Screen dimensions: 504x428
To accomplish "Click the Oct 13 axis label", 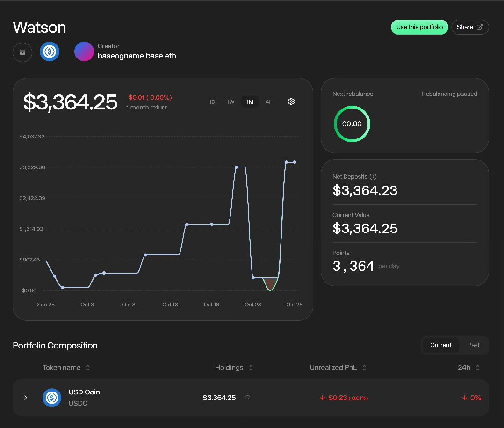I will [170, 305].
